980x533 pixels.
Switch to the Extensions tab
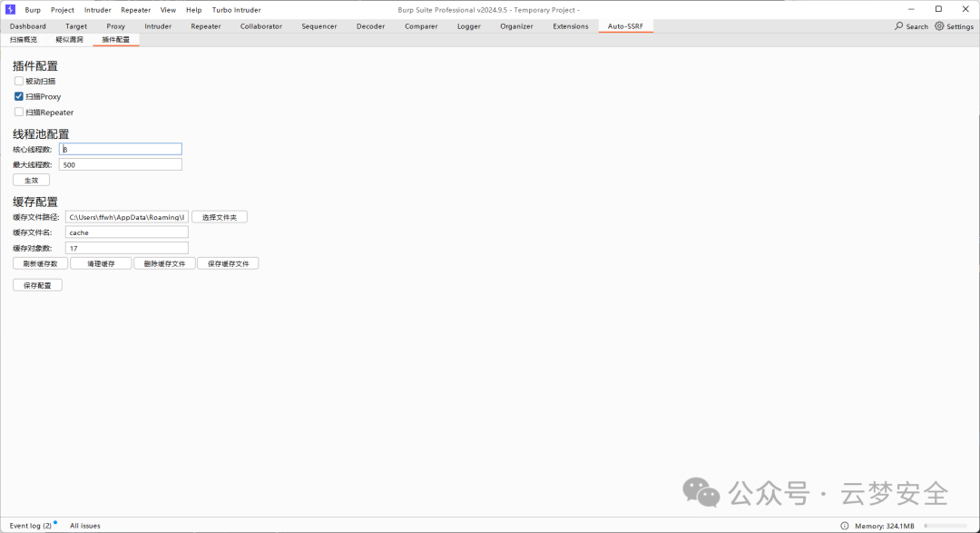pyautogui.click(x=571, y=26)
